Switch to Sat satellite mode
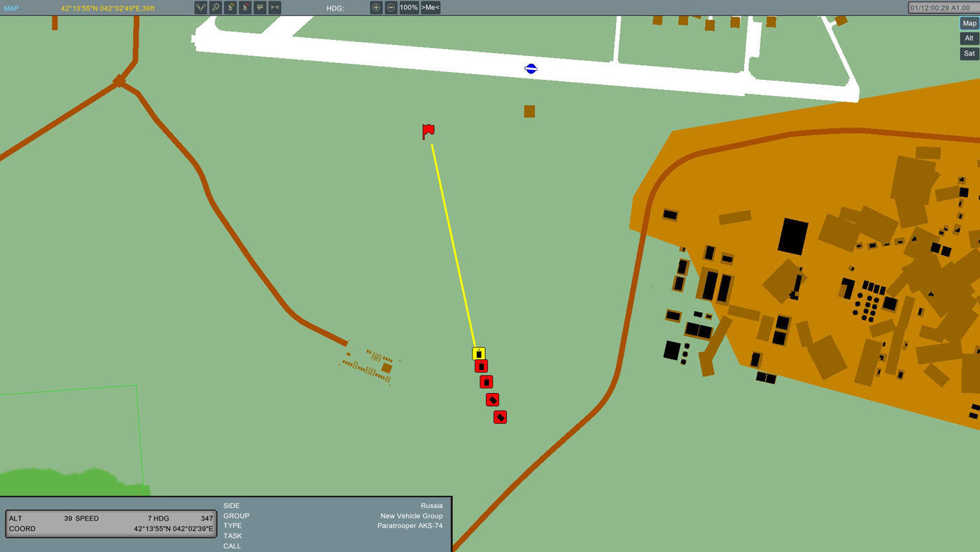 pyautogui.click(x=969, y=53)
